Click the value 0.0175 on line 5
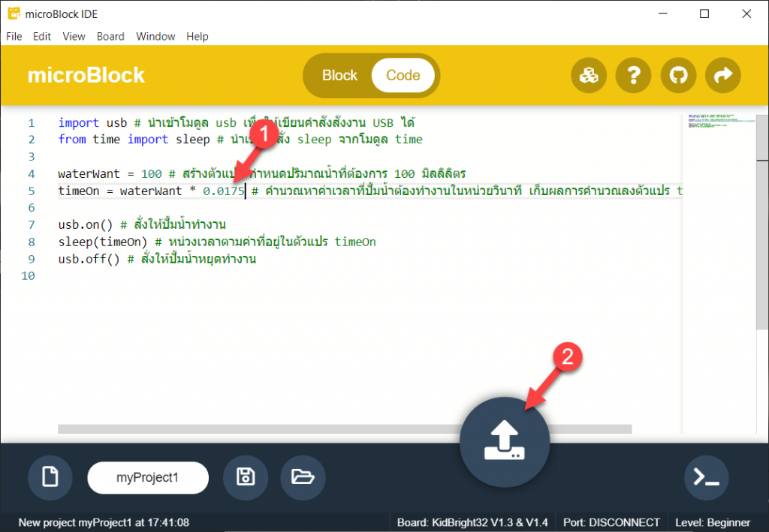Image resolution: width=769 pixels, height=532 pixels. coord(224,191)
